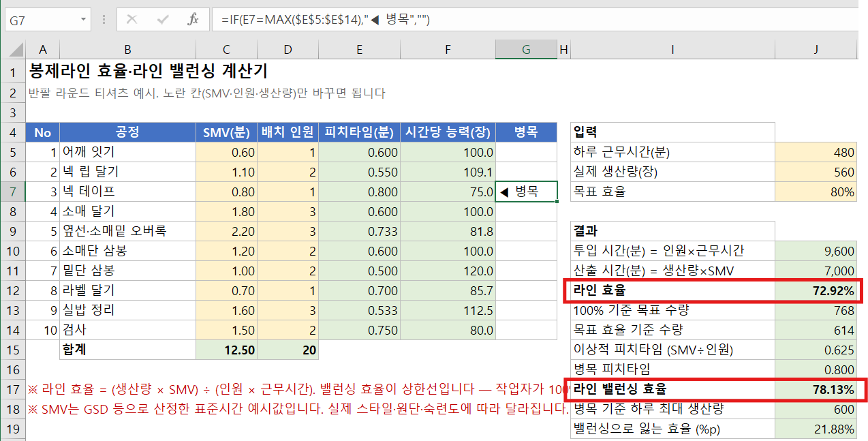This screenshot has width=868, height=441.
Task: Select row 19 header
Action: pos(13,429)
